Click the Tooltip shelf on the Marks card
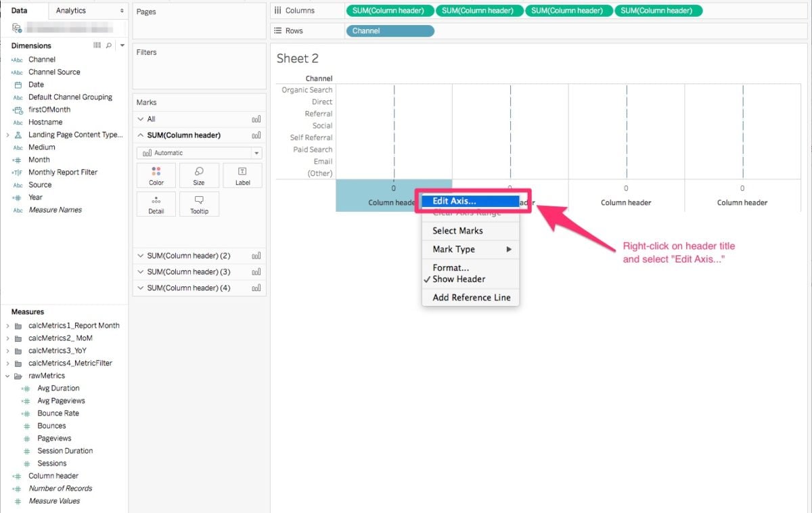The image size is (812, 513). [x=199, y=204]
